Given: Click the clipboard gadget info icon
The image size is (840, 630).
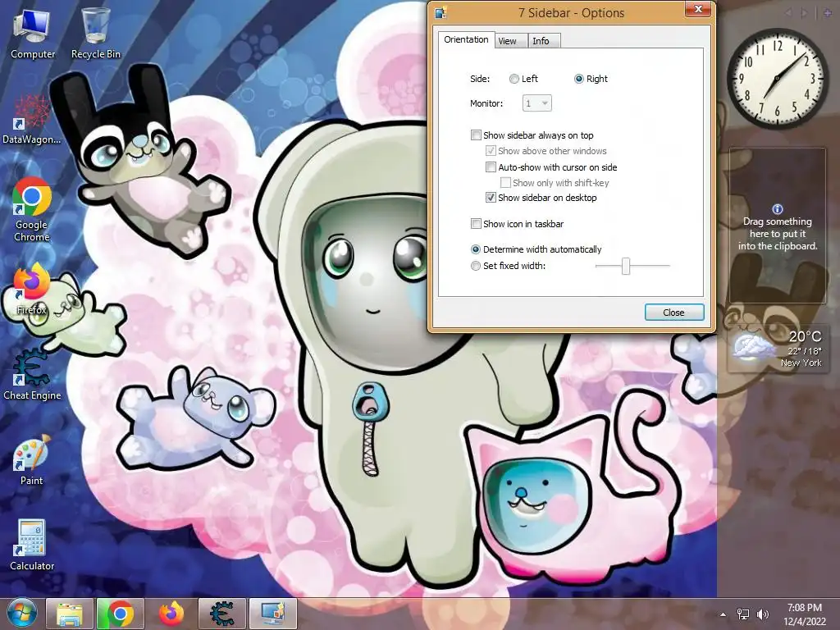Looking at the screenshot, I should [778, 209].
